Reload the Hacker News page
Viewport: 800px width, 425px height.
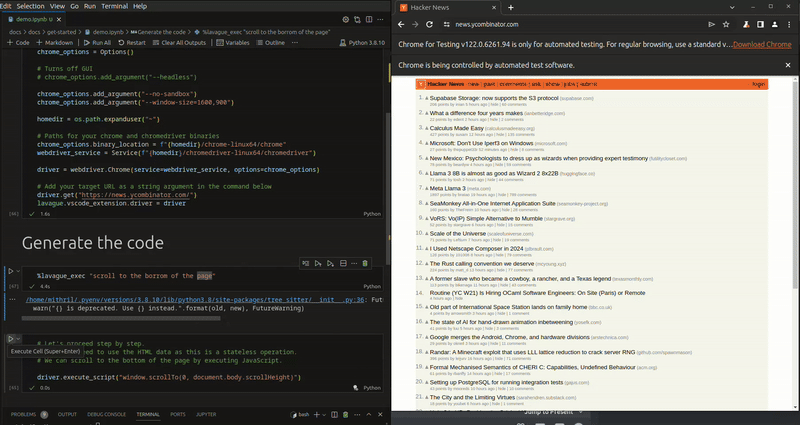point(430,24)
